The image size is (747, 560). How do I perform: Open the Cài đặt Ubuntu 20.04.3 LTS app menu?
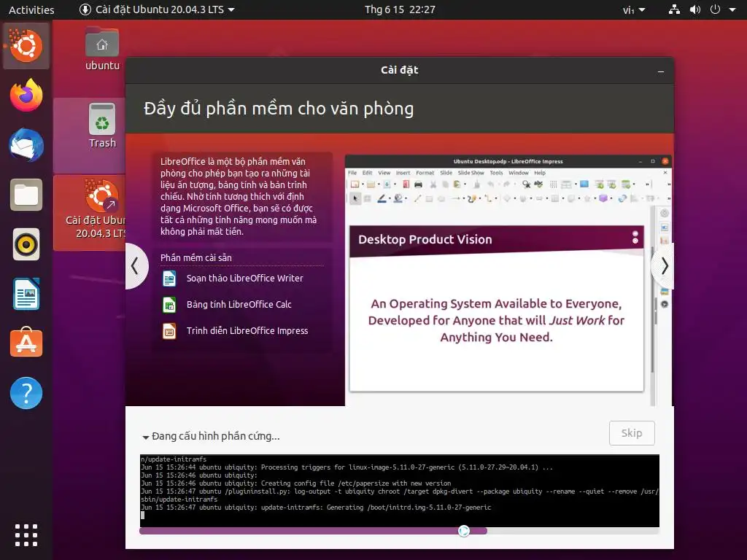tap(157, 9)
